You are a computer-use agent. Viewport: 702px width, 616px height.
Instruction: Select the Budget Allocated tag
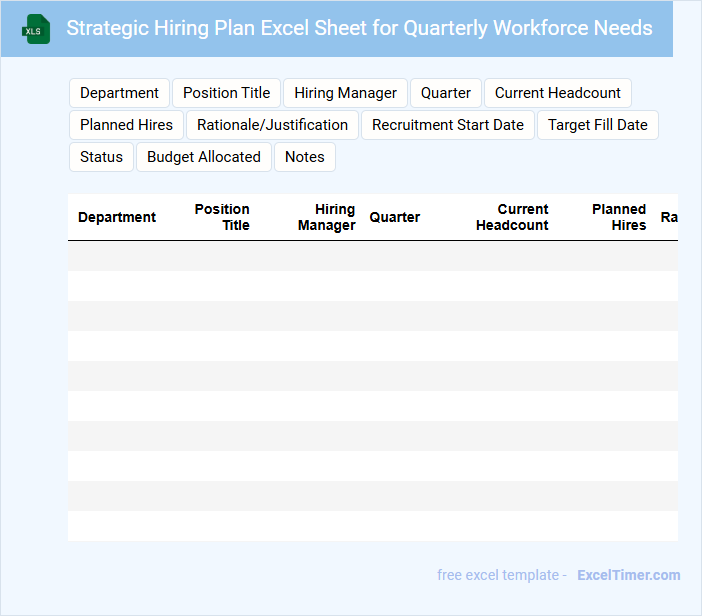point(203,157)
